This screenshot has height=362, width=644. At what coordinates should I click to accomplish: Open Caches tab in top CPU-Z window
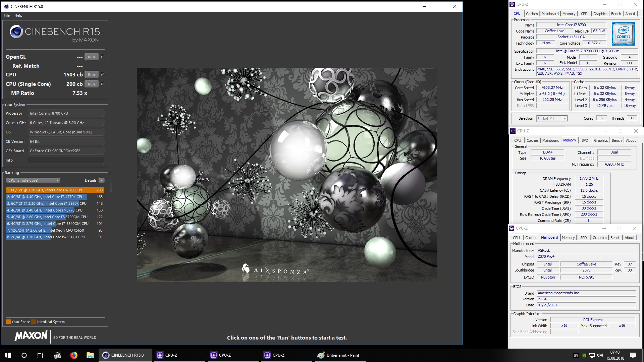(x=532, y=14)
